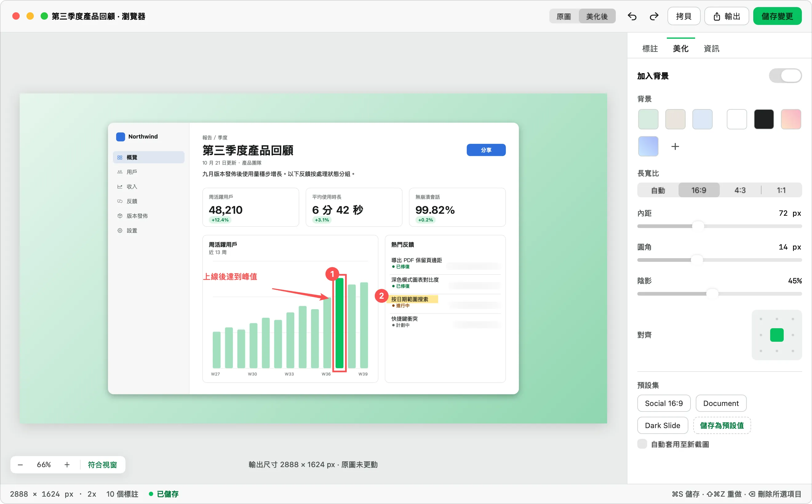Select the white background swatch
Image resolution: width=812 pixels, height=504 pixels.
[x=737, y=119]
